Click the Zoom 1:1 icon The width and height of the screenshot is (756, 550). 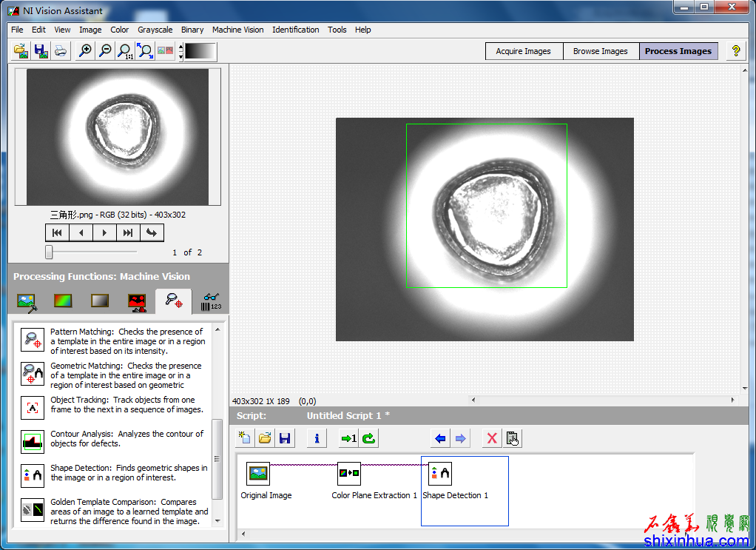click(125, 50)
